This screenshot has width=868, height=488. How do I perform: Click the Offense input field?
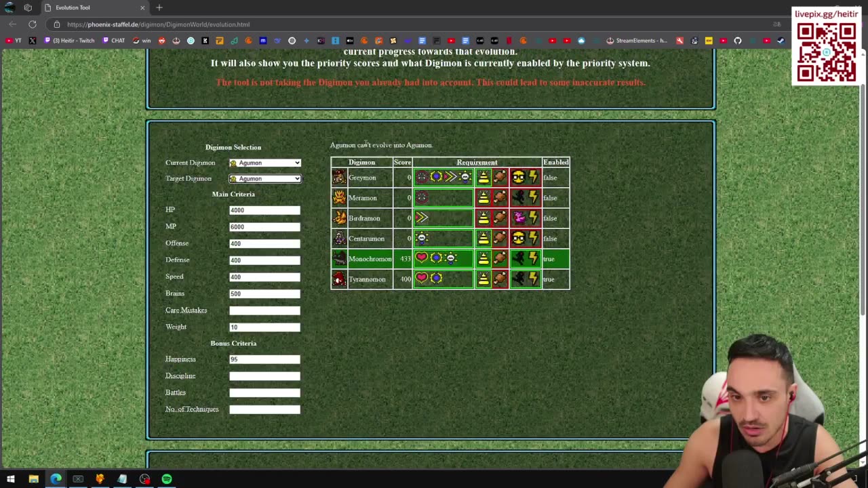[264, 243]
